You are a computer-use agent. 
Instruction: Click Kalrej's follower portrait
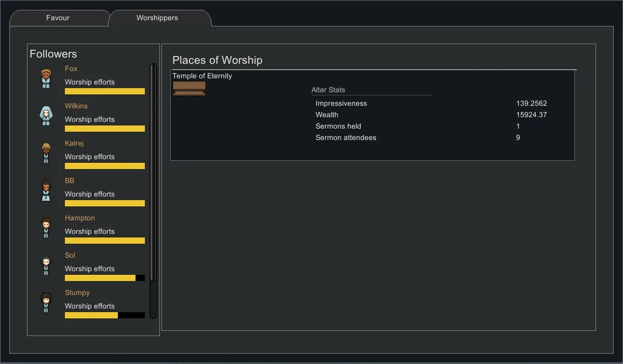[46, 153]
